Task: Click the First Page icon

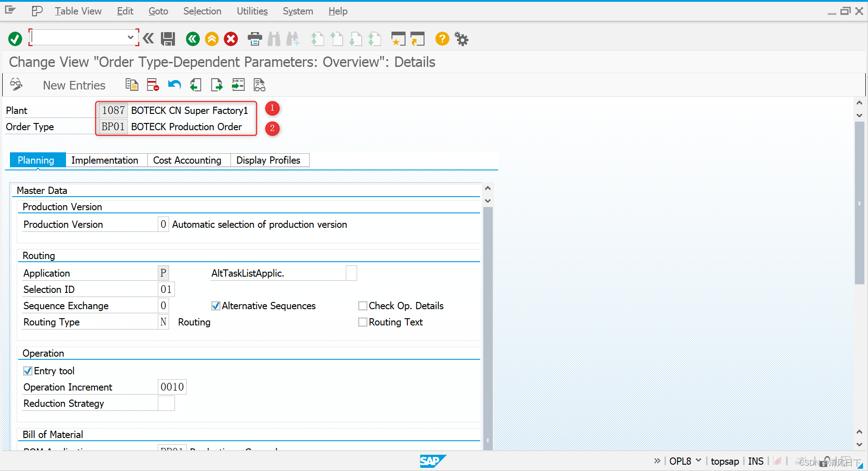Action: click(x=317, y=39)
